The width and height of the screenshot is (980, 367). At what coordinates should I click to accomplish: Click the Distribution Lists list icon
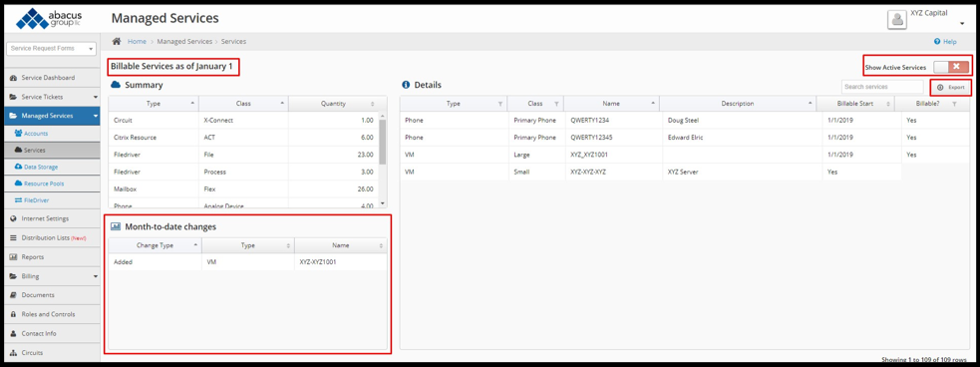coord(13,238)
